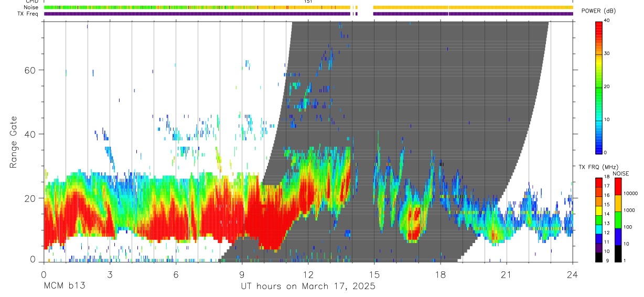
Task: Select the 12 UT hour tick label
Action: click(x=308, y=274)
